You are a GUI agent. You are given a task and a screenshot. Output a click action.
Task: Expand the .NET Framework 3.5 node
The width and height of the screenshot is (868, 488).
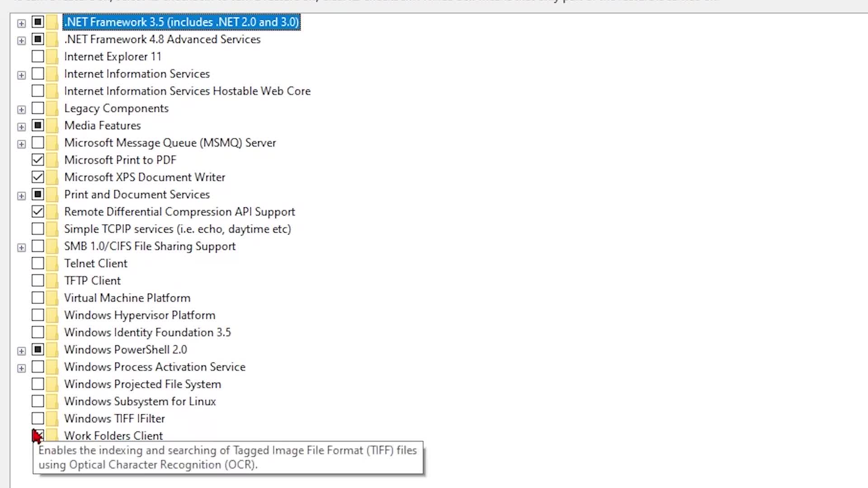pos(21,23)
